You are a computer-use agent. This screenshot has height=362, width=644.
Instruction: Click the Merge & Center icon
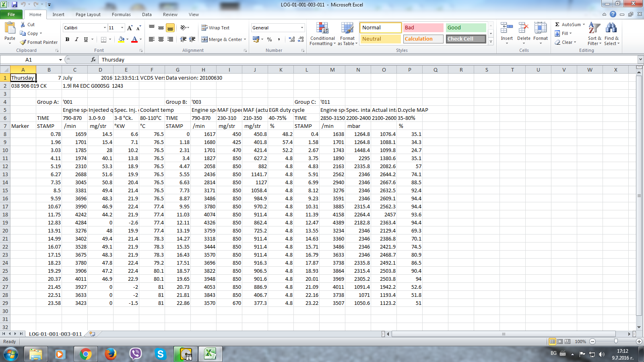tap(204, 39)
